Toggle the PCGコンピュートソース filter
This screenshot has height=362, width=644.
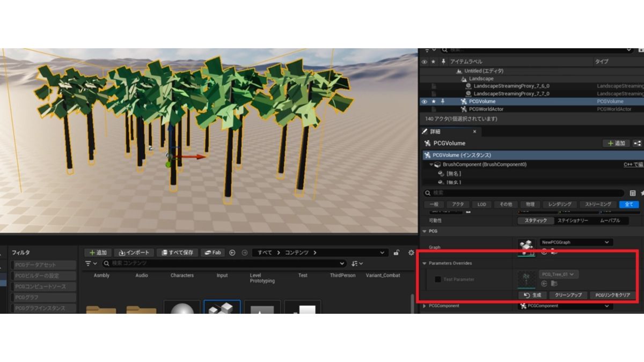pyautogui.click(x=43, y=286)
